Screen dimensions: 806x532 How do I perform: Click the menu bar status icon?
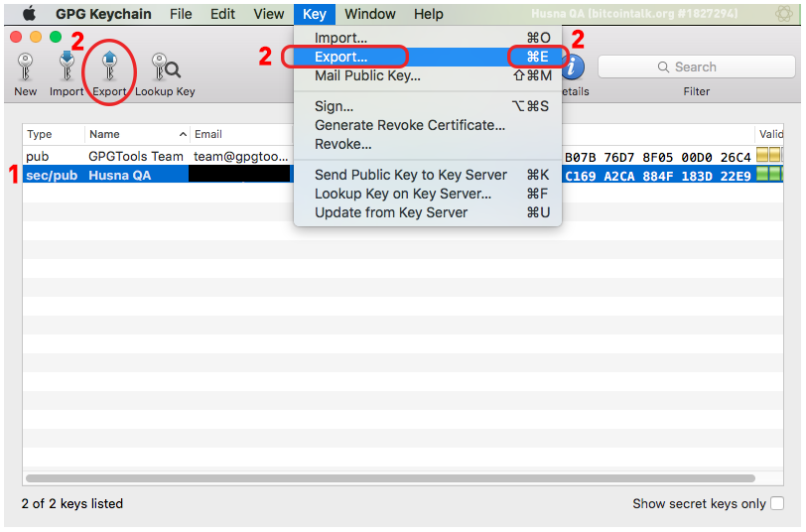[x=783, y=13]
